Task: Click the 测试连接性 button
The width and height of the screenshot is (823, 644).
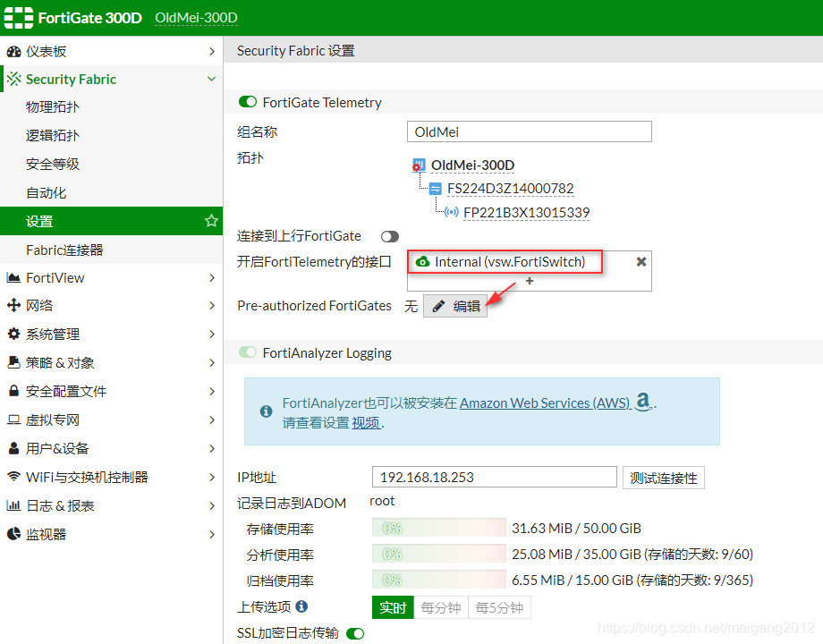Action: click(664, 478)
